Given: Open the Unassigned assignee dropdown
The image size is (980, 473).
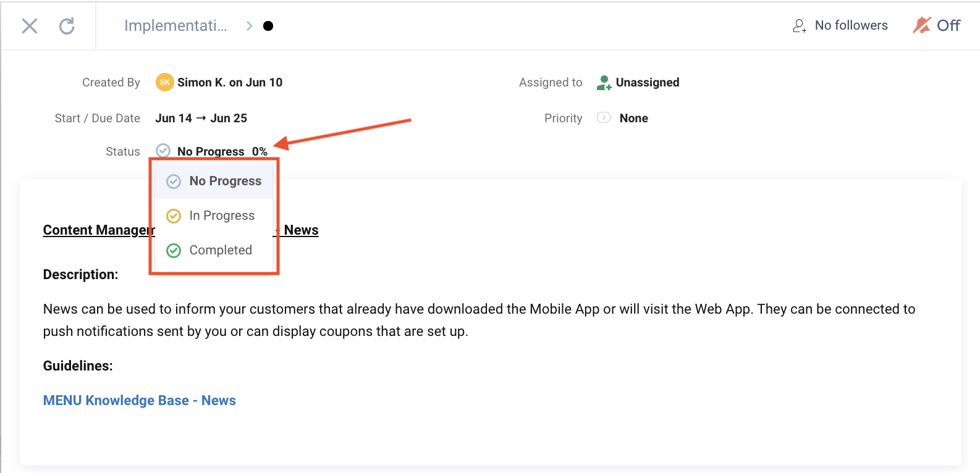Looking at the screenshot, I should click(x=648, y=82).
